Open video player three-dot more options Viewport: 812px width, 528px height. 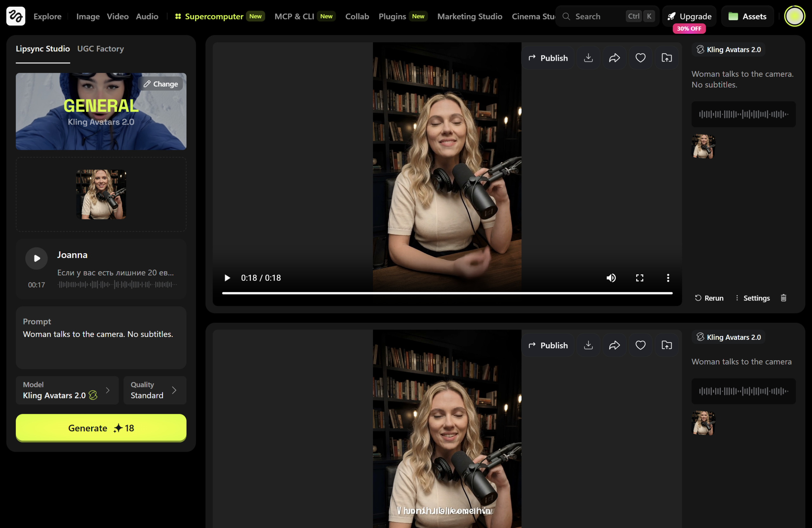click(668, 278)
